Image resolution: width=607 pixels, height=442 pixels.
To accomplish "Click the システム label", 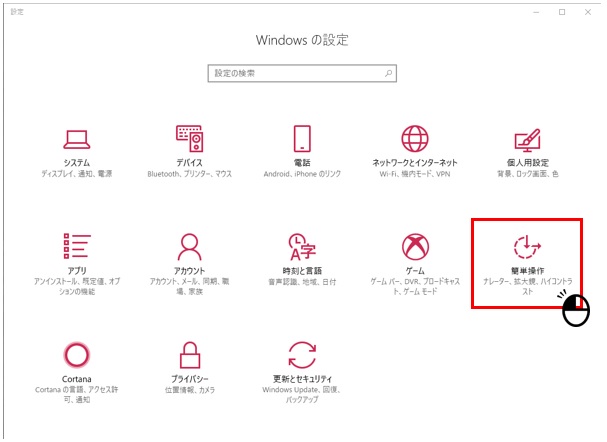I will (x=77, y=163).
